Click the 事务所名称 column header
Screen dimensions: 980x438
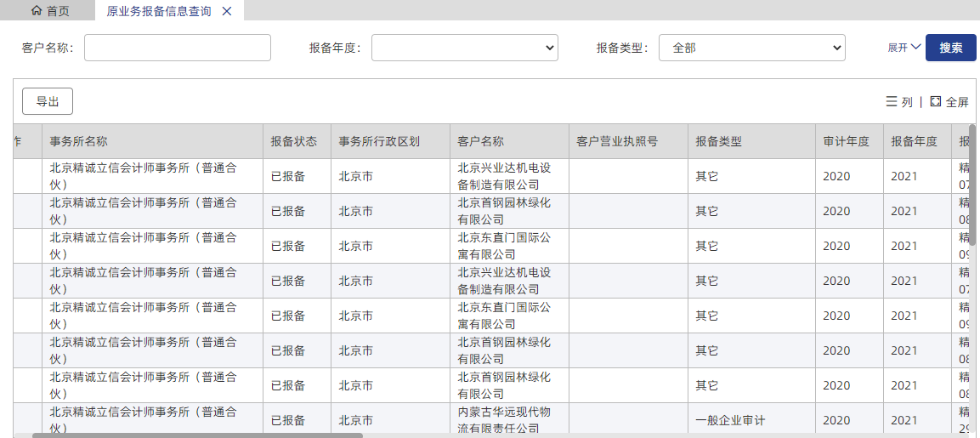[79, 141]
